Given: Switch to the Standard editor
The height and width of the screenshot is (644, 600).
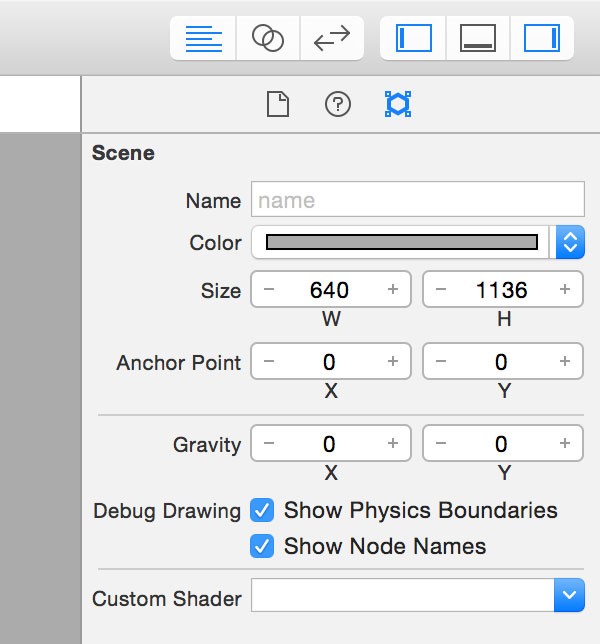Looking at the screenshot, I should point(203,39).
